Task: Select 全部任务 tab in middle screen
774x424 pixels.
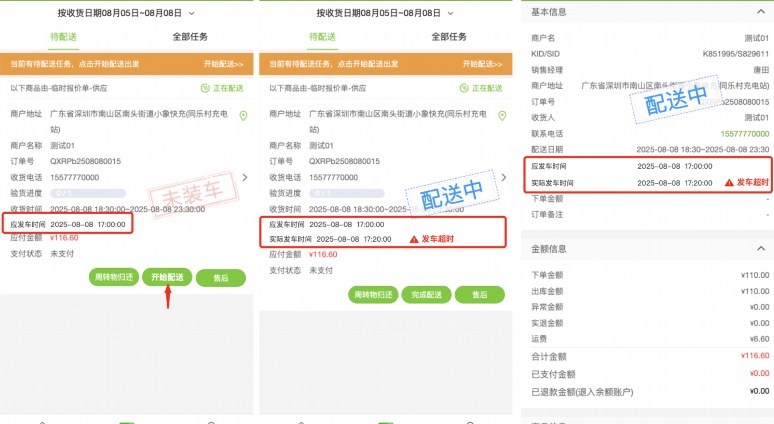Action: pos(449,37)
